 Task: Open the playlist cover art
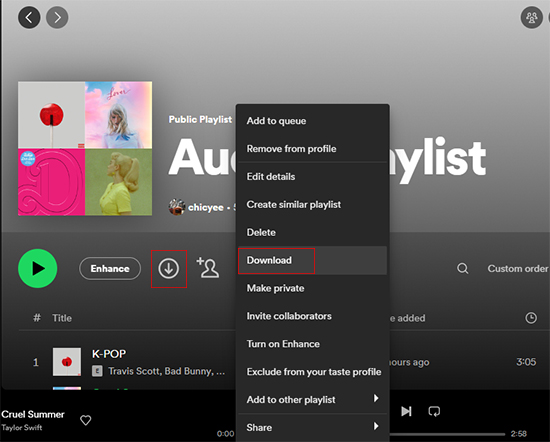(85, 148)
